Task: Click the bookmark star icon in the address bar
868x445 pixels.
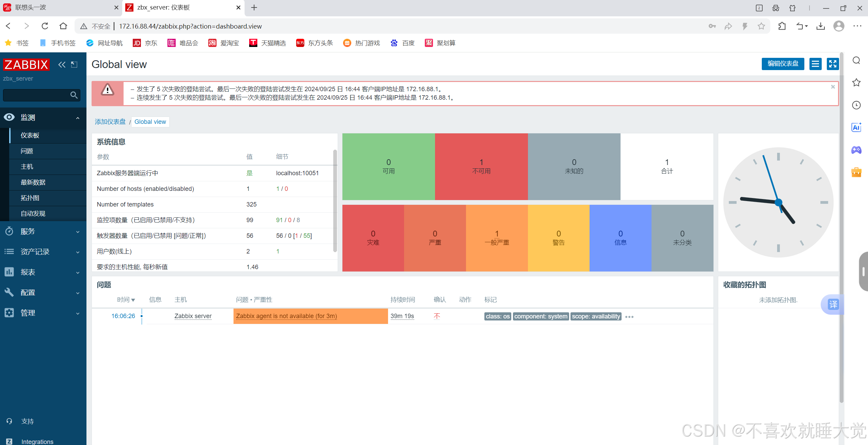Action: [x=761, y=26]
